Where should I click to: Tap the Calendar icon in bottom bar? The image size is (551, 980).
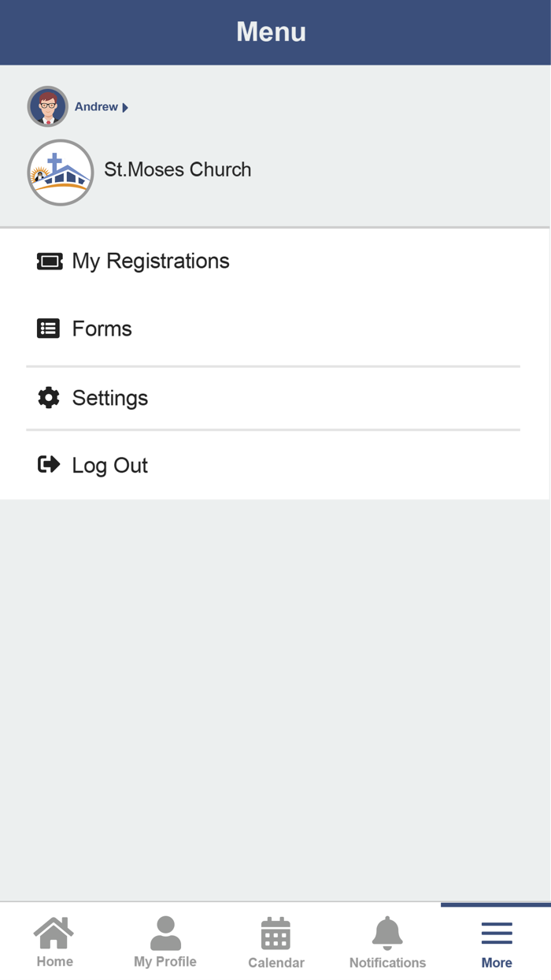tap(275, 934)
